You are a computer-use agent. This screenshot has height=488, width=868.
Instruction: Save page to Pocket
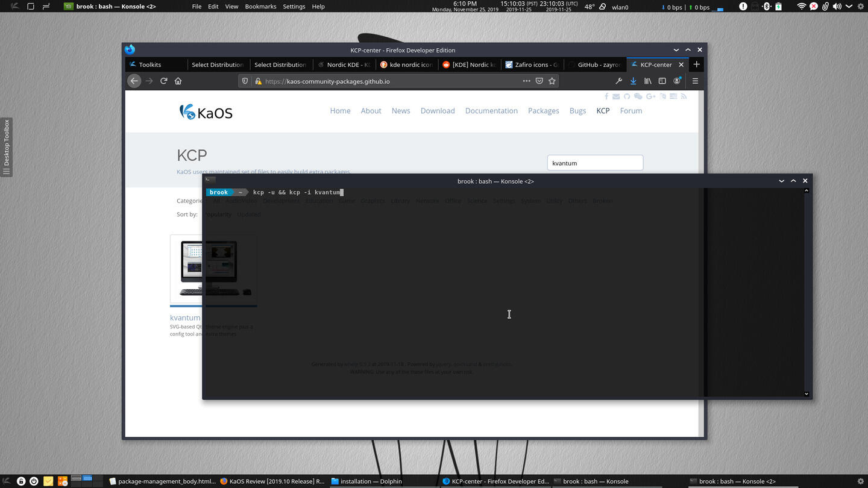539,81
